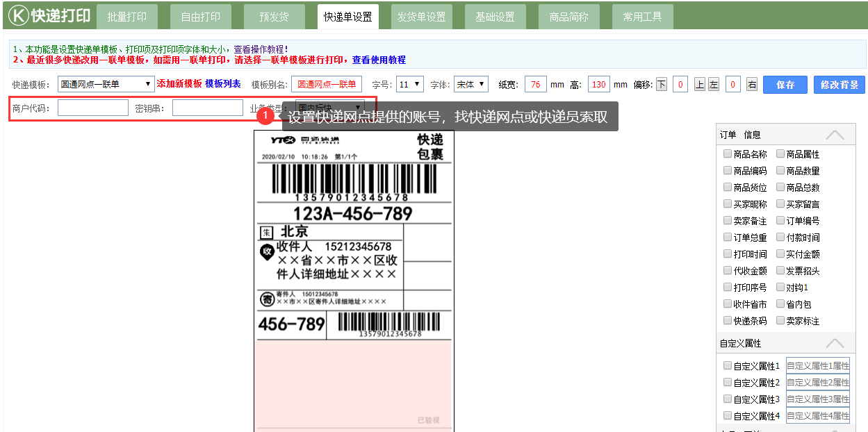The image size is (868, 432).
Task: Open the 发货单设置 tab
Action: click(422, 17)
